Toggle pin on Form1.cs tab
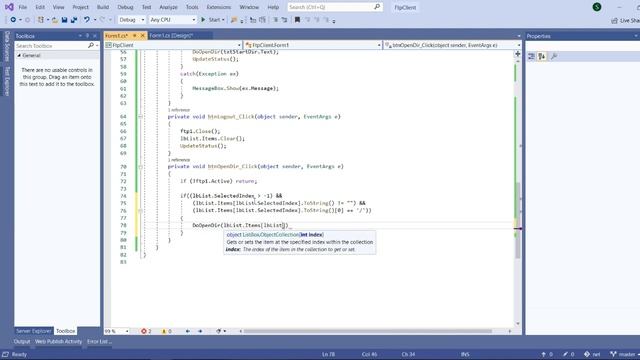The image size is (640, 360). (x=135, y=36)
